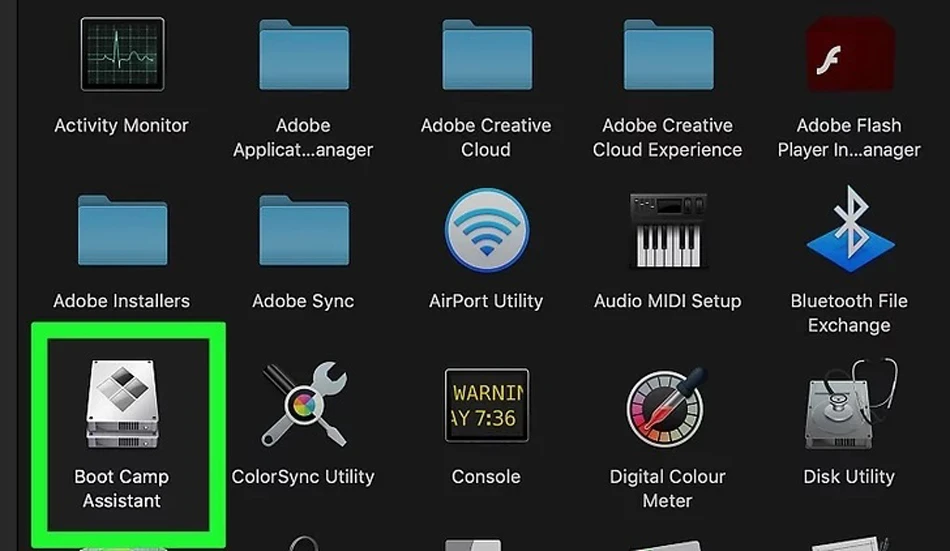This screenshot has width=950, height=551.
Task: Launch the Disk Utility drive icon
Action: click(850, 404)
